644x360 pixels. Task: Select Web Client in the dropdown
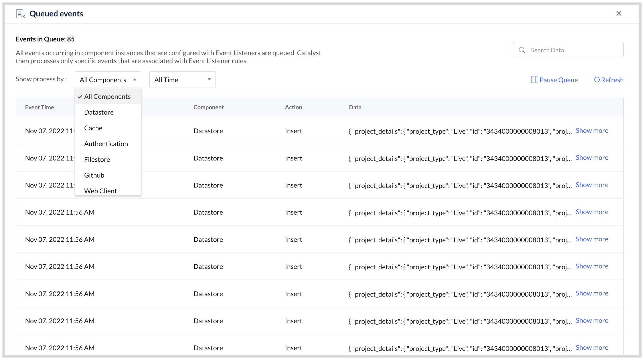[x=100, y=191]
